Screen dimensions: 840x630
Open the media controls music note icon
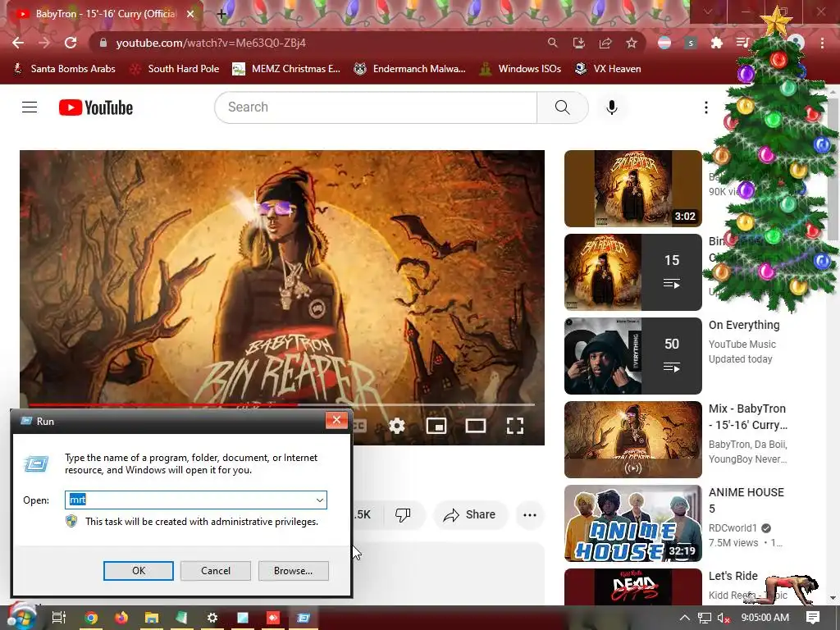pos(742,43)
